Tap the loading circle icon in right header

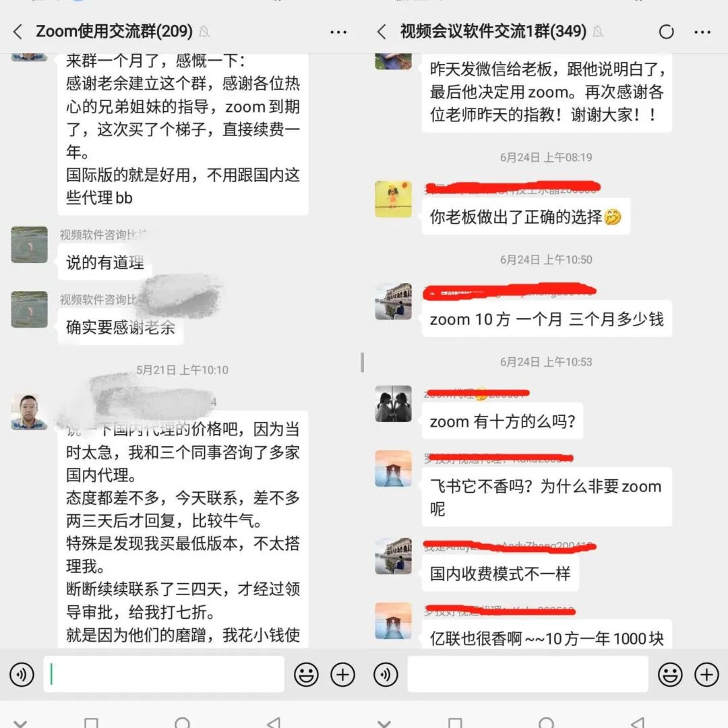(x=666, y=32)
